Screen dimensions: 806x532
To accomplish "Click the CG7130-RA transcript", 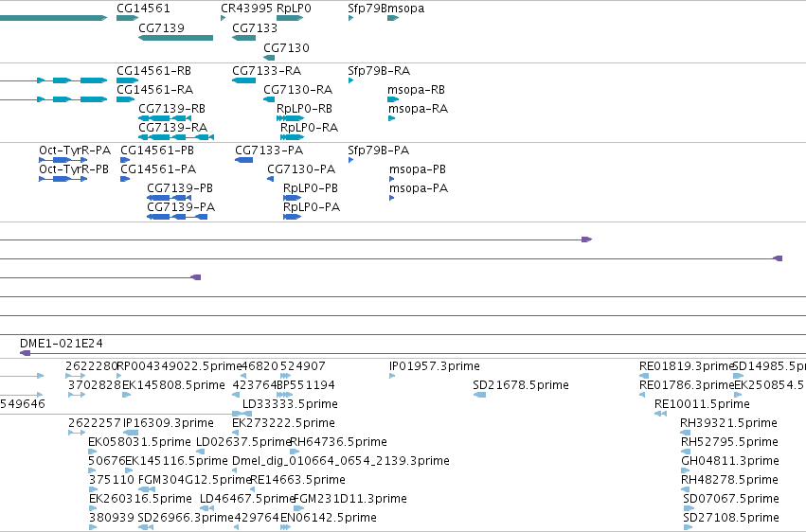I will point(269,99).
